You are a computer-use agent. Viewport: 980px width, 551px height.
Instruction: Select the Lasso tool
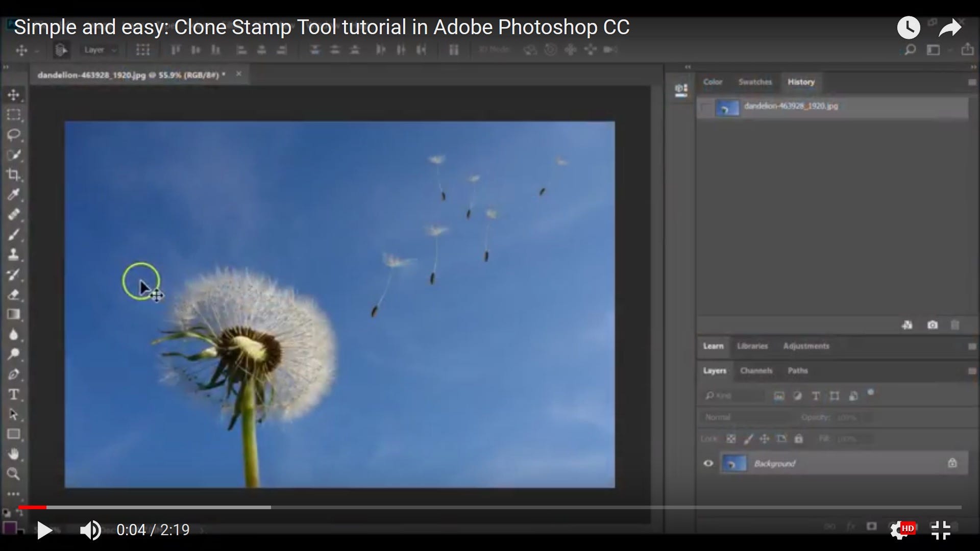(x=14, y=135)
